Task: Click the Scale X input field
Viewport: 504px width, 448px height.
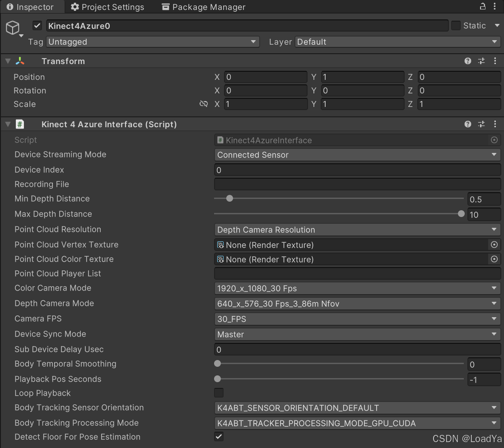Action: tap(266, 104)
